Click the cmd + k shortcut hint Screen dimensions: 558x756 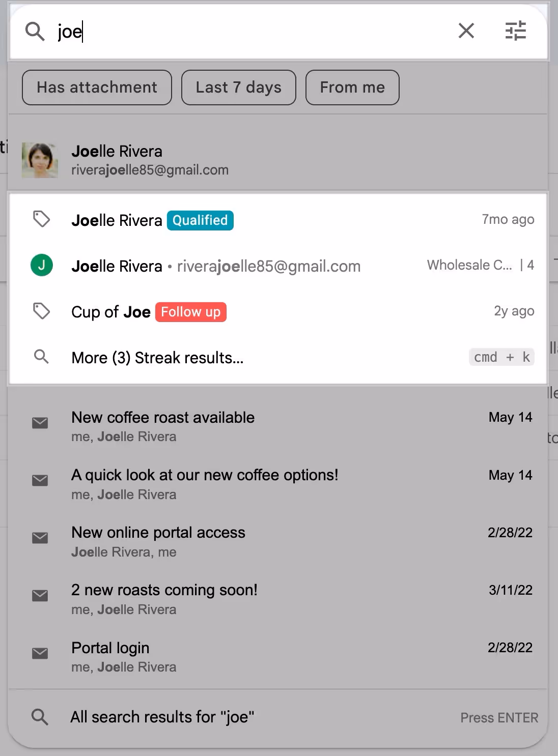coord(501,357)
